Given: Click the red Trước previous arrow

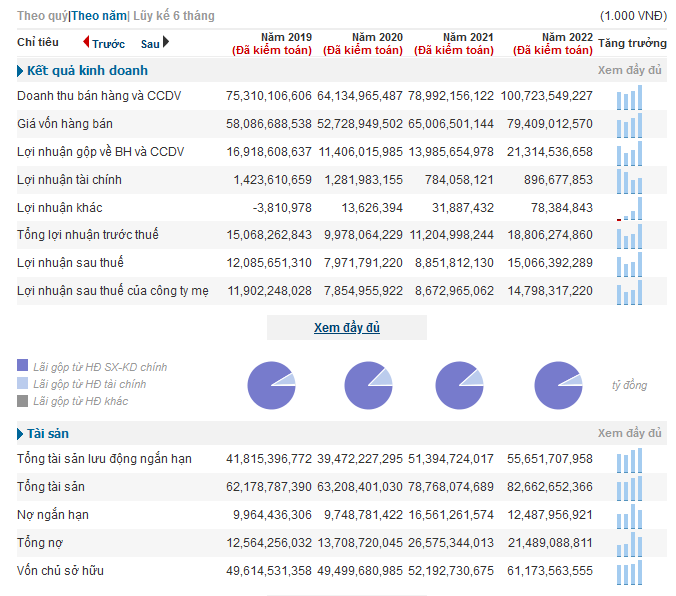Looking at the screenshot, I should 86,42.
